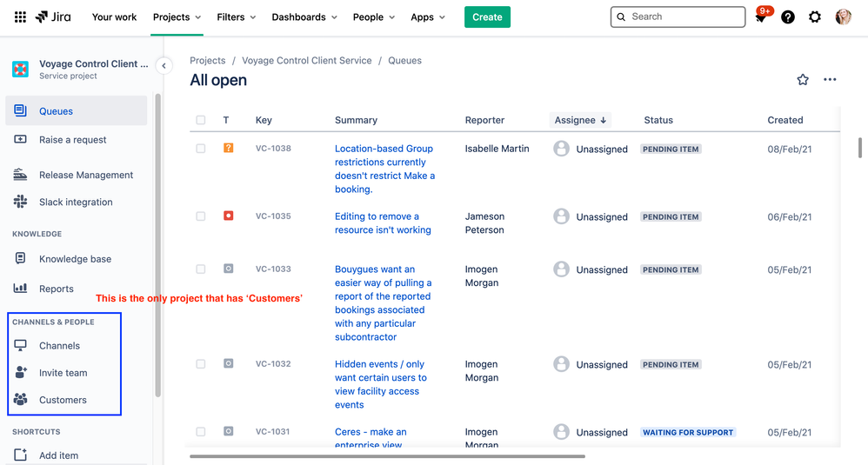The width and height of the screenshot is (868, 465).
Task: Open the app switcher grid icon
Action: [x=20, y=17]
